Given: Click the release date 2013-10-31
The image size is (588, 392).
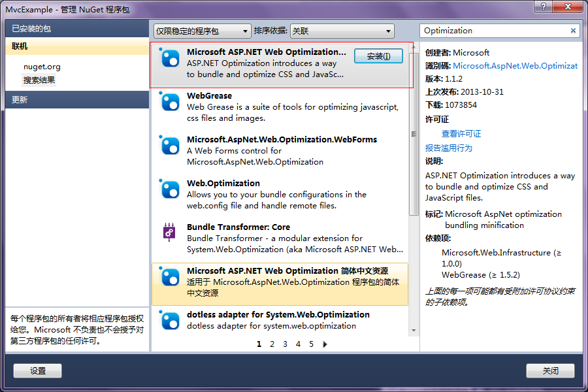Looking at the screenshot, I should pos(482,92).
